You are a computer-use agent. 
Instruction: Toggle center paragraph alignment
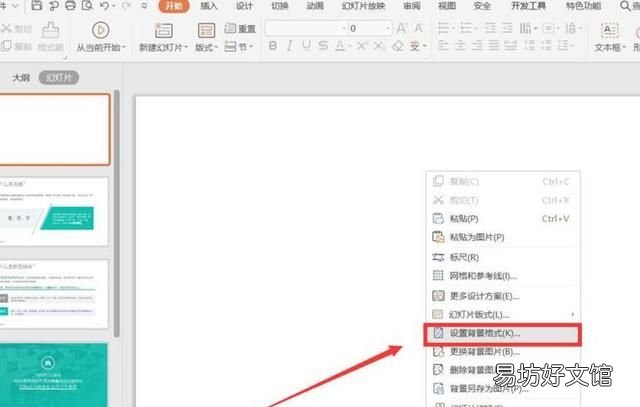[460, 45]
